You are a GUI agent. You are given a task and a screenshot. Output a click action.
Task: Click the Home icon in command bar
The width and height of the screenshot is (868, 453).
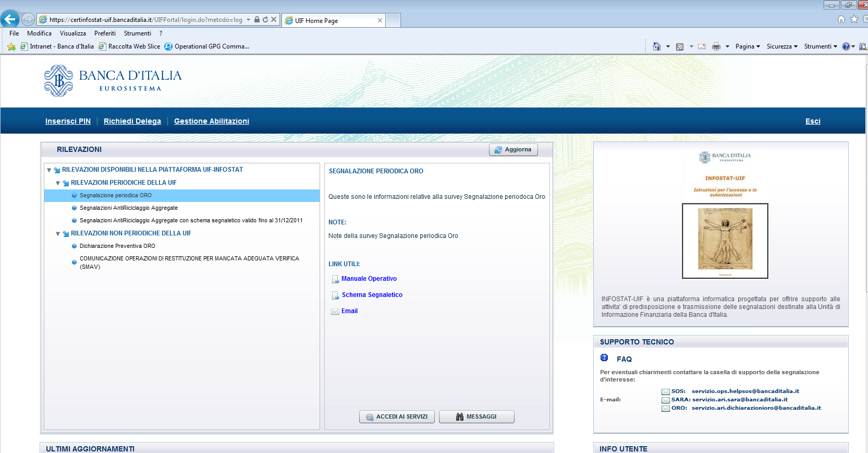point(657,46)
